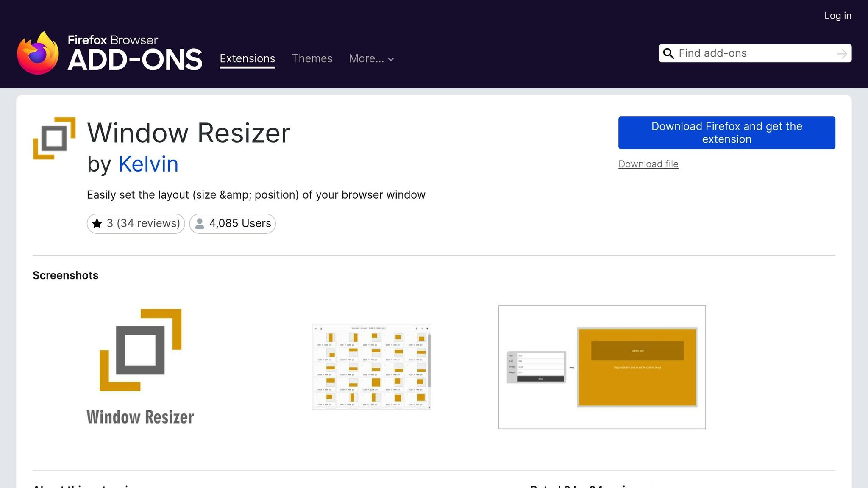Click Download Firefox and get the extension
Screen dimensions: 868x488
(726, 133)
